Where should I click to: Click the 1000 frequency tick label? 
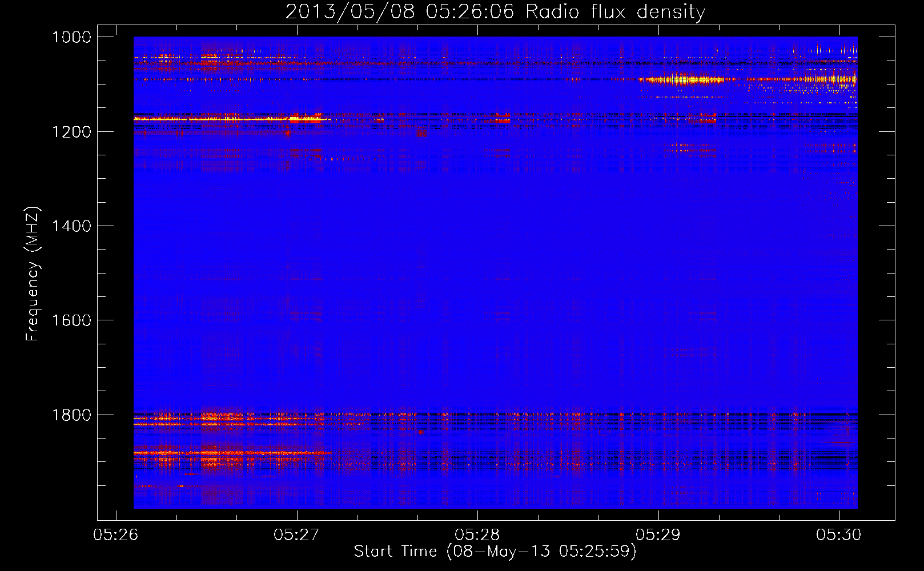tap(71, 37)
